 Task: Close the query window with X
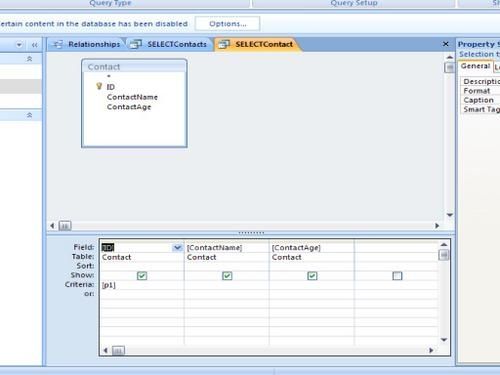[x=445, y=44]
